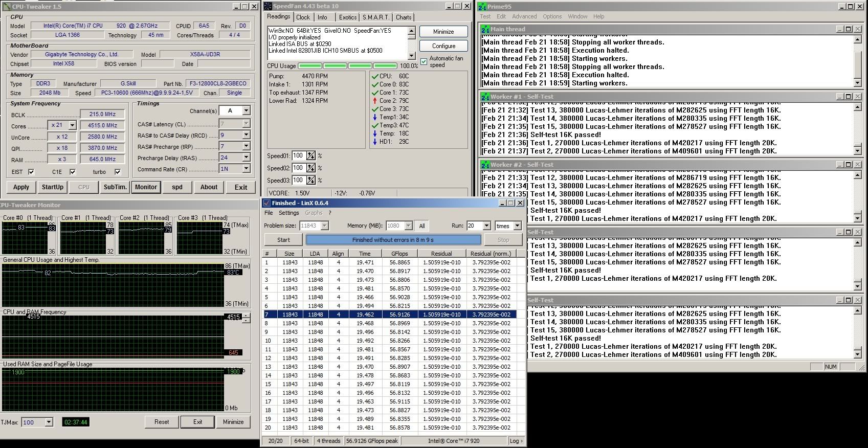868x448 pixels.
Task: Click the CPU-Tweaker 1.5 title icon
Action: pos(7,7)
